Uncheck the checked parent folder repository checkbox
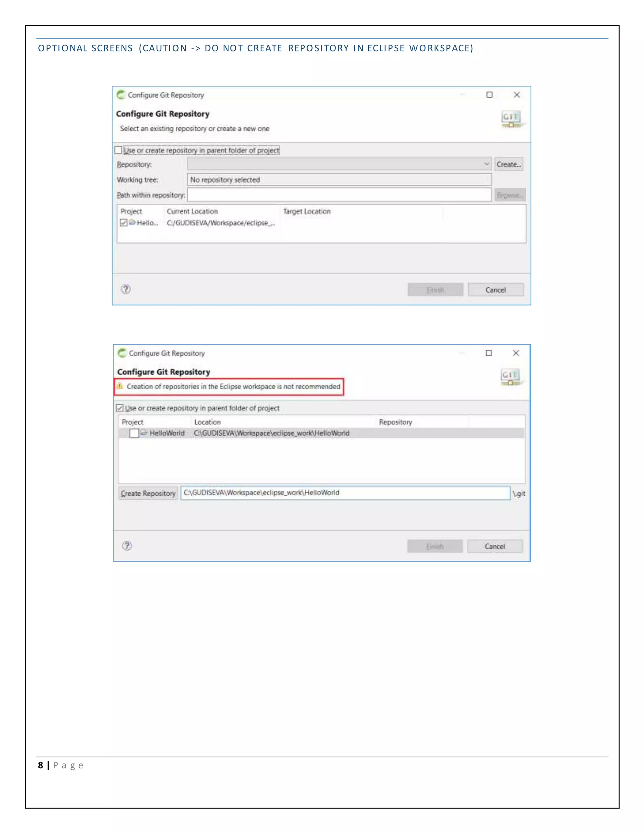Screen dimensions: 644x833 [120, 408]
